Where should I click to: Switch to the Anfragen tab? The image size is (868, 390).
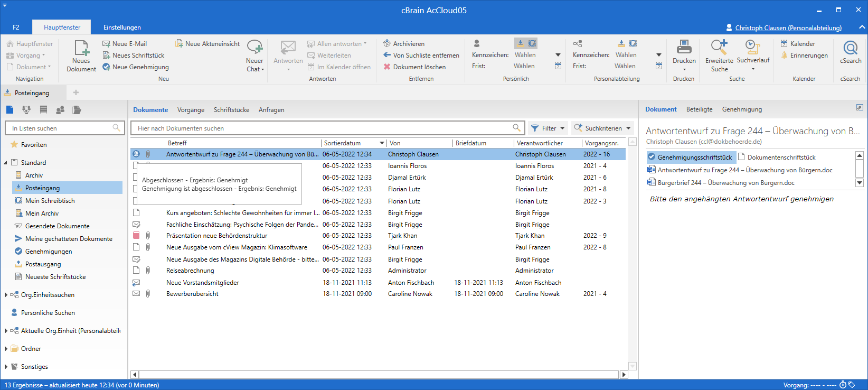271,110
